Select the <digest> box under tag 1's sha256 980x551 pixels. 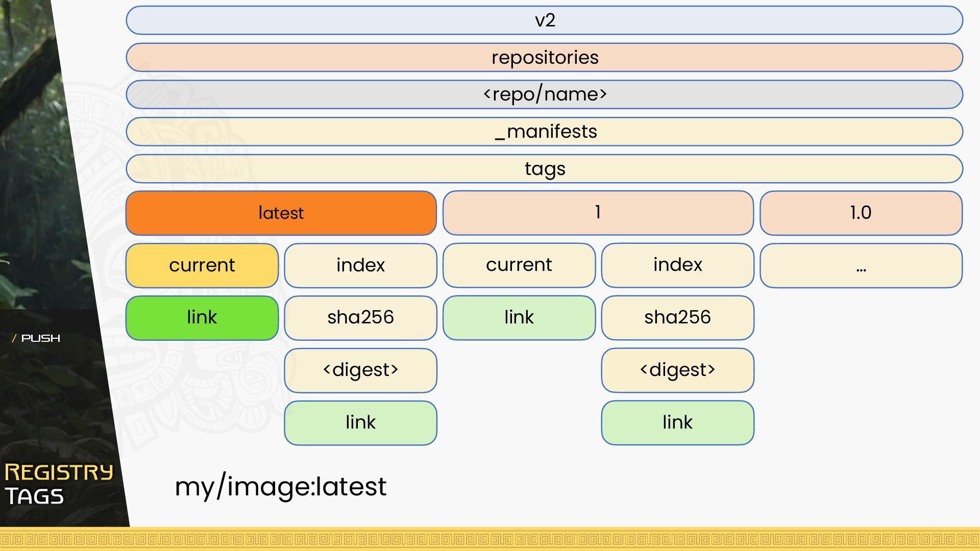pos(677,370)
